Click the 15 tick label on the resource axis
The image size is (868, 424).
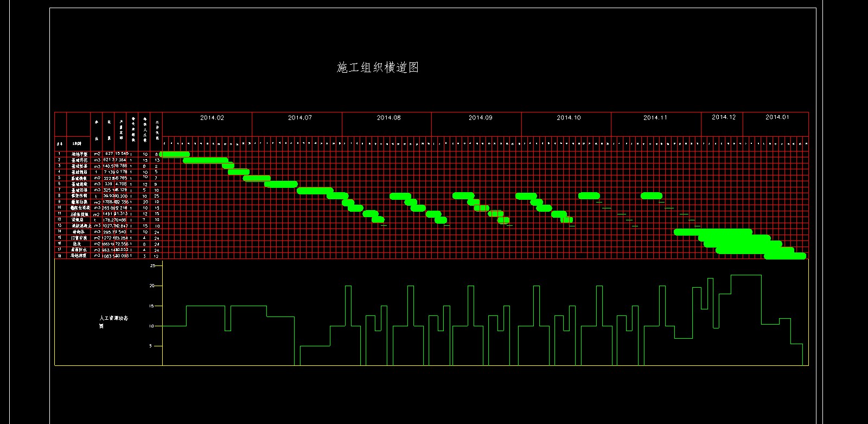[x=152, y=306]
